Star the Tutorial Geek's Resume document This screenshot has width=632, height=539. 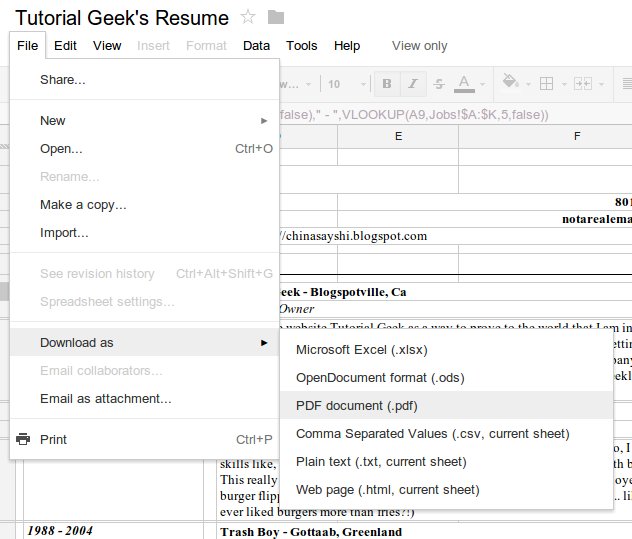(x=247, y=17)
